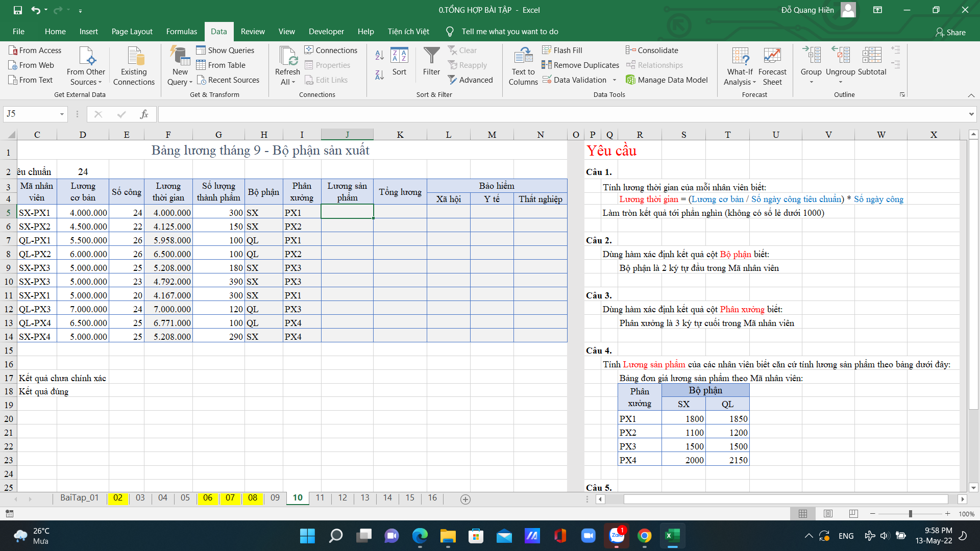Screen dimensions: 980x551
Task: Click zoom out minus button
Action: [873, 514]
